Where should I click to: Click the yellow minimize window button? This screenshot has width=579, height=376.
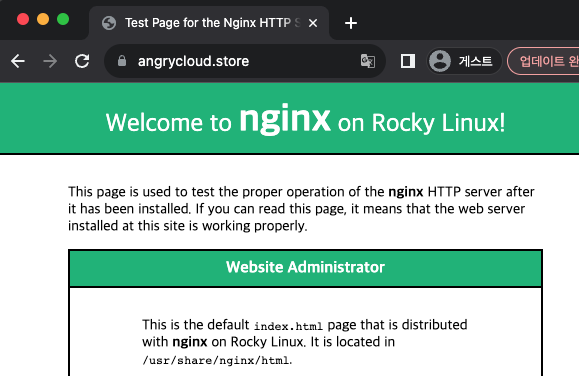tap(43, 19)
